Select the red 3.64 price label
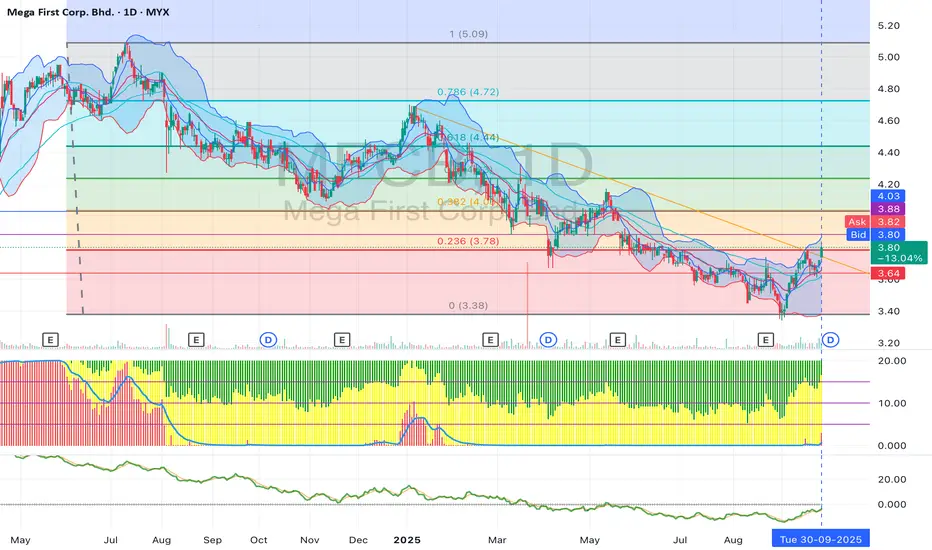Screen dimensions: 932x550 [x=888, y=274]
